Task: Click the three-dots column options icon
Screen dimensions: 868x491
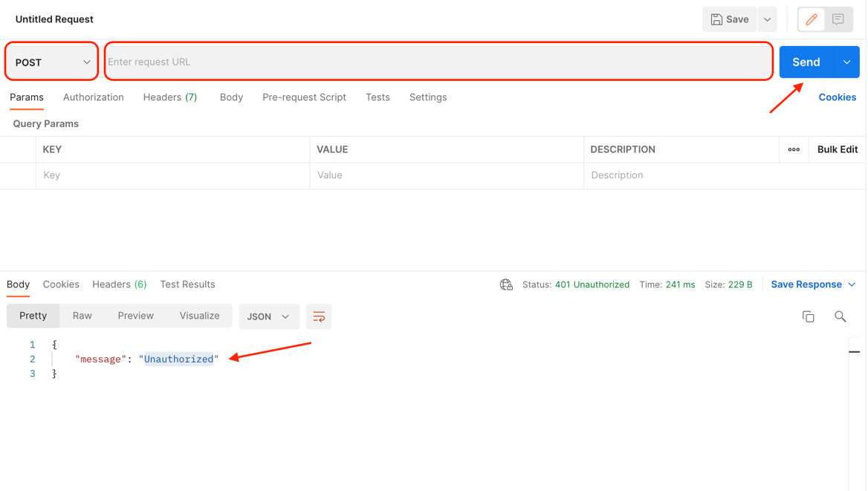Action: coord(794,149)
